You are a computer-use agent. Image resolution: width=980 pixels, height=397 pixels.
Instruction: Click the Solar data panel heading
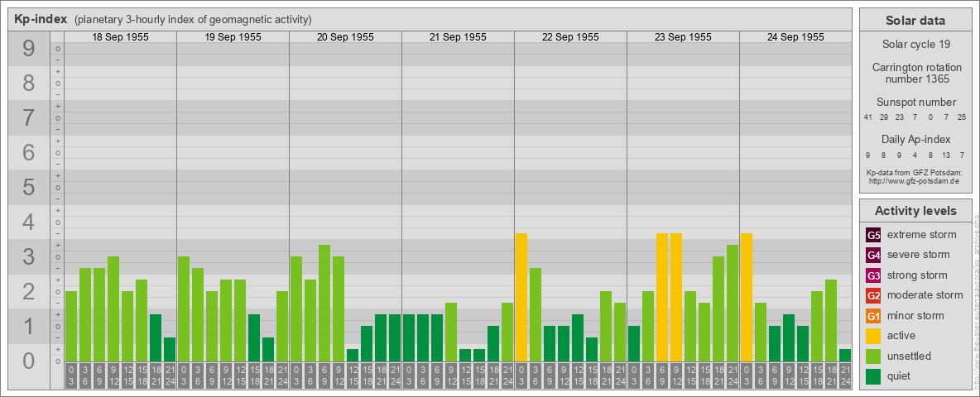click(x=915, y=21)
